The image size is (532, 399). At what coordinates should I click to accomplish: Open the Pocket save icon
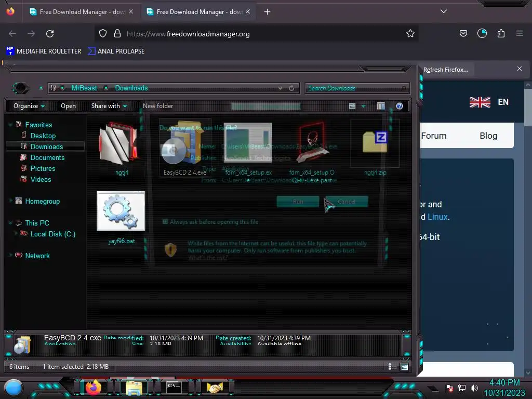tap(463, 33)
